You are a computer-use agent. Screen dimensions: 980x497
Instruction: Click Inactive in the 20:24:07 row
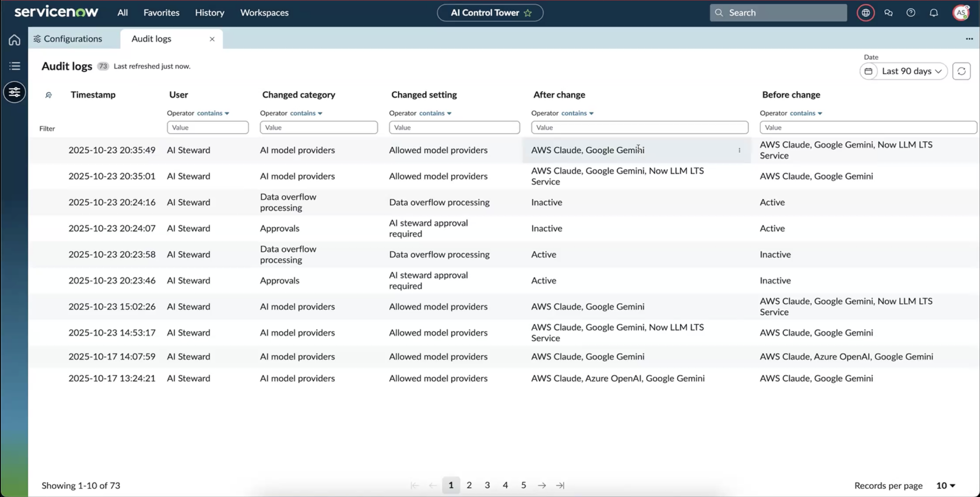(x=547, y=229)
